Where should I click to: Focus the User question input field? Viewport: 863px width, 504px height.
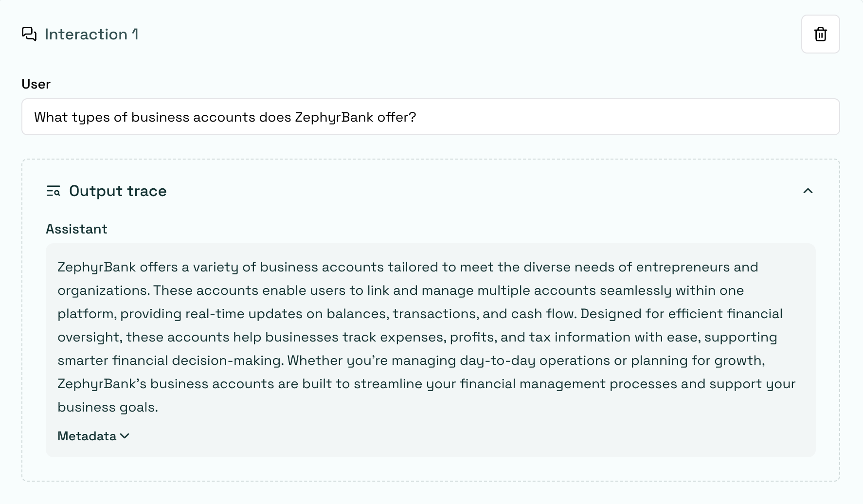click(x=431, y=117)
